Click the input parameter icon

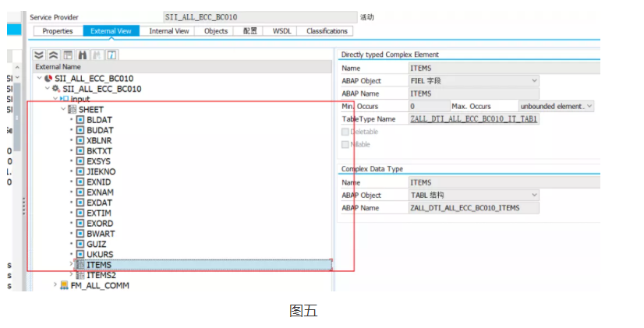click(x=64, y=99)
